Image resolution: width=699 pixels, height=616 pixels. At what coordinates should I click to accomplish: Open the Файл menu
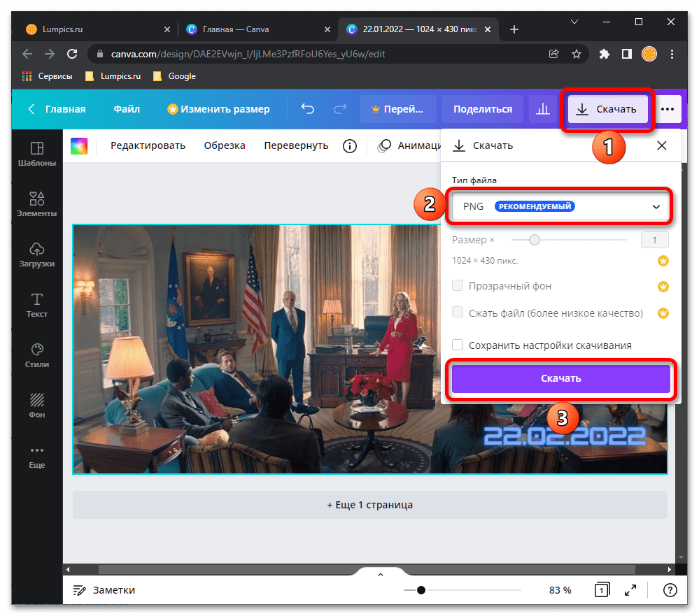click(127, 108)
